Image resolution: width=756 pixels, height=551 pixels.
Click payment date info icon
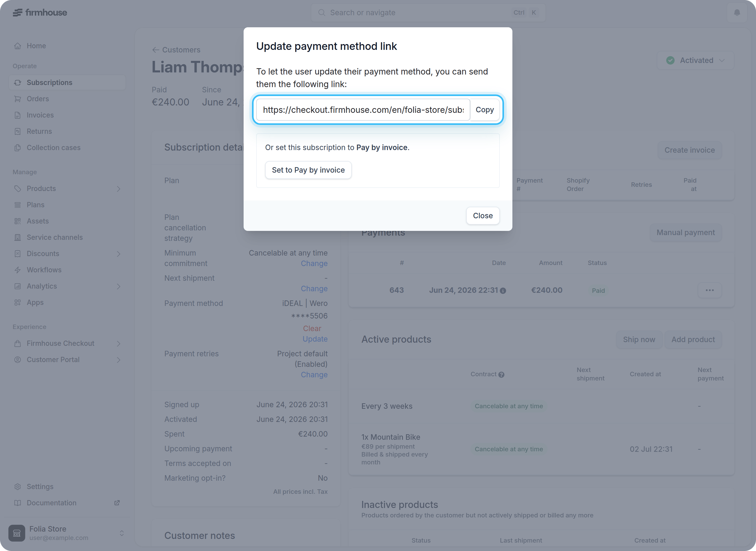[503, 290]
